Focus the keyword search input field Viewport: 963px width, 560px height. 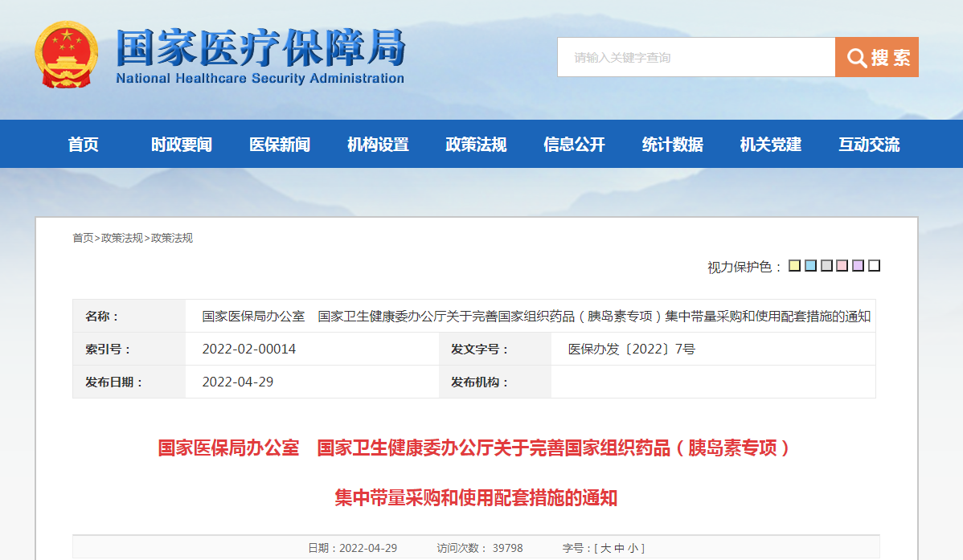click(x=696, y=57)
